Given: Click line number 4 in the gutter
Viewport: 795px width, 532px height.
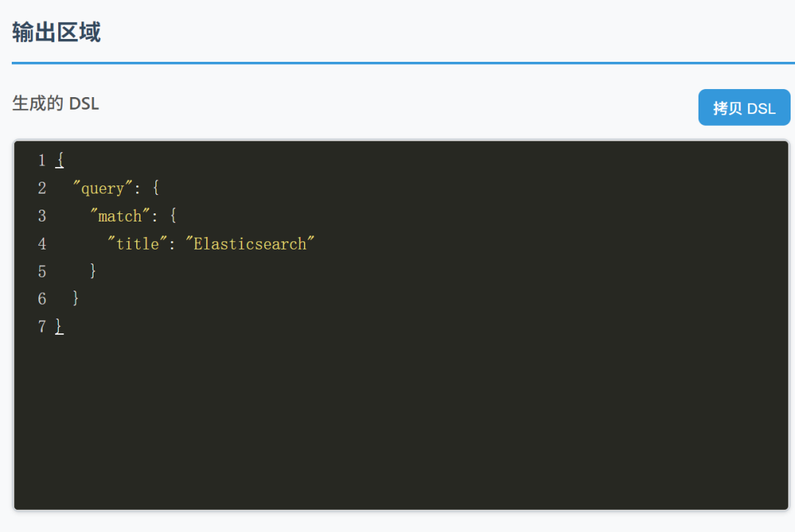Looking at the screenshot, I should 42,244.
